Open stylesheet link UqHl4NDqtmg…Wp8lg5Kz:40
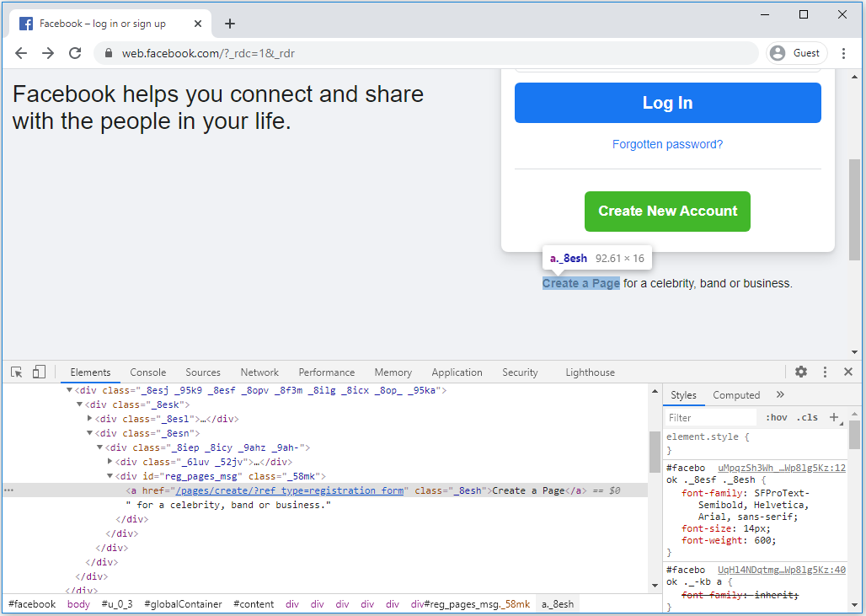Image resolution: width=866 pixels, height=616 pixels. (782, 570)
